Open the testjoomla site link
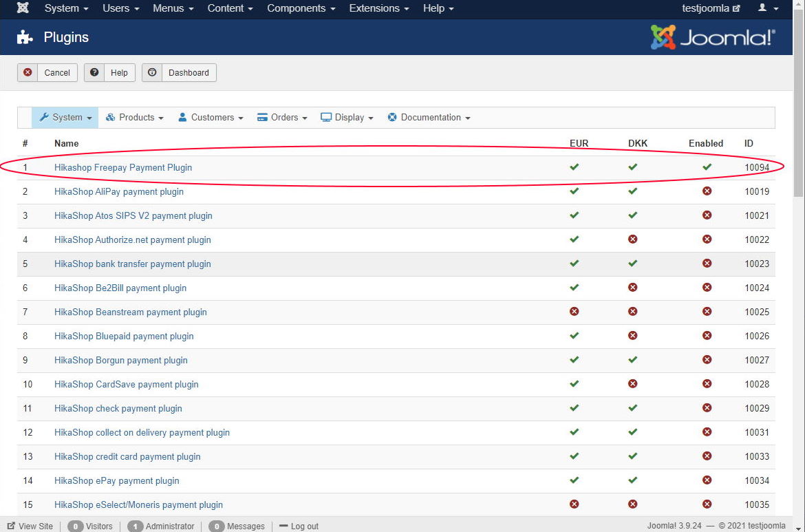 711,8
